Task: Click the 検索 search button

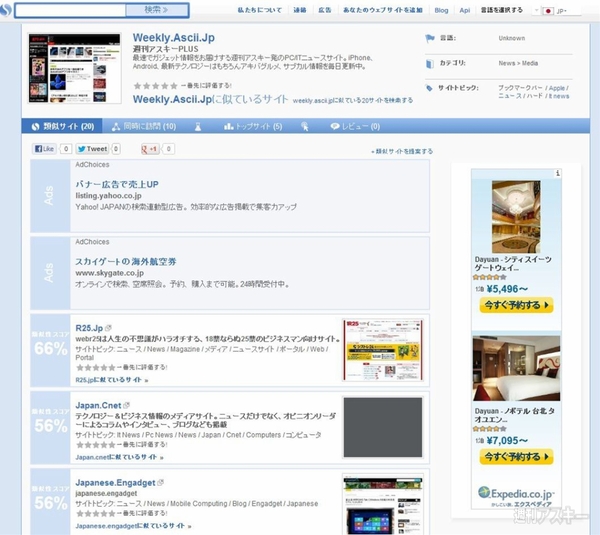Action: 157,10
